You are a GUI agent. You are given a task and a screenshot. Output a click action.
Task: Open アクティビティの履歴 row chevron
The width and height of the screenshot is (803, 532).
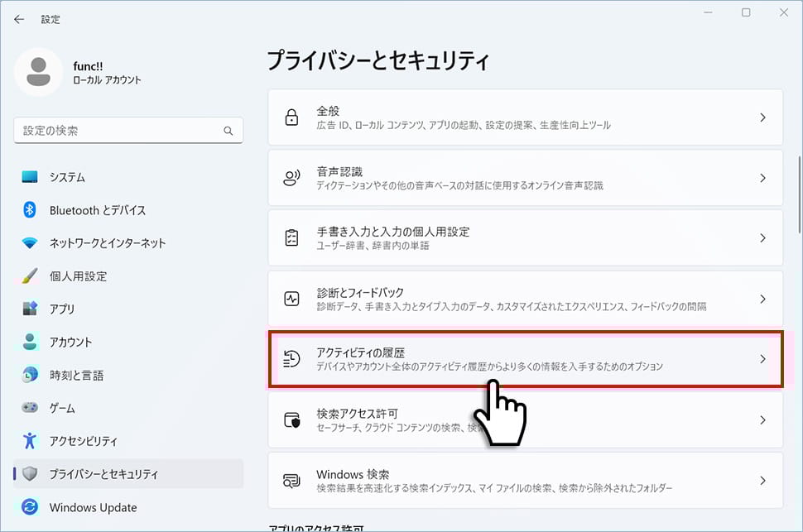pos(763,359)
